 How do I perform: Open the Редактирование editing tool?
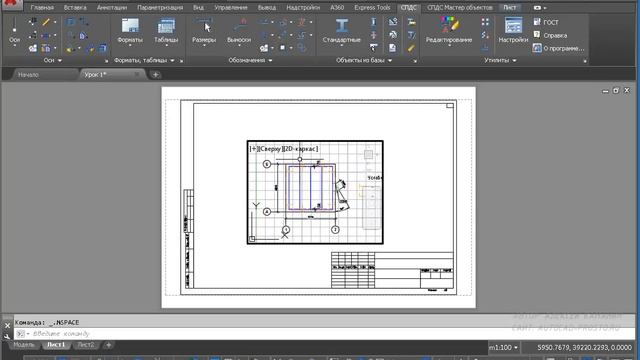[449, 31]
